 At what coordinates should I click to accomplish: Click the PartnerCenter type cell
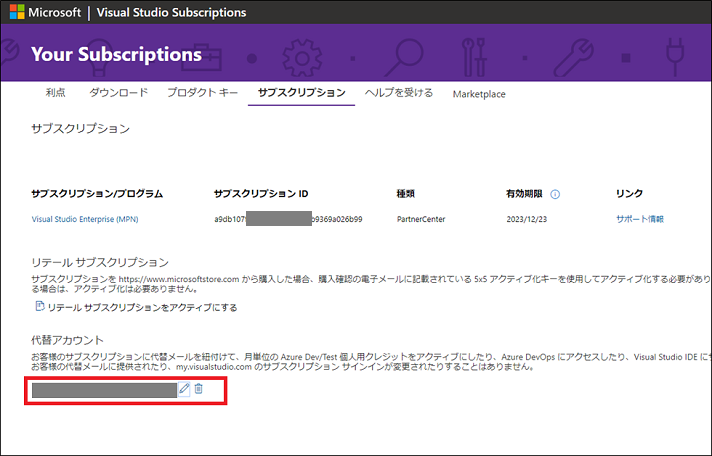[421, 219]
